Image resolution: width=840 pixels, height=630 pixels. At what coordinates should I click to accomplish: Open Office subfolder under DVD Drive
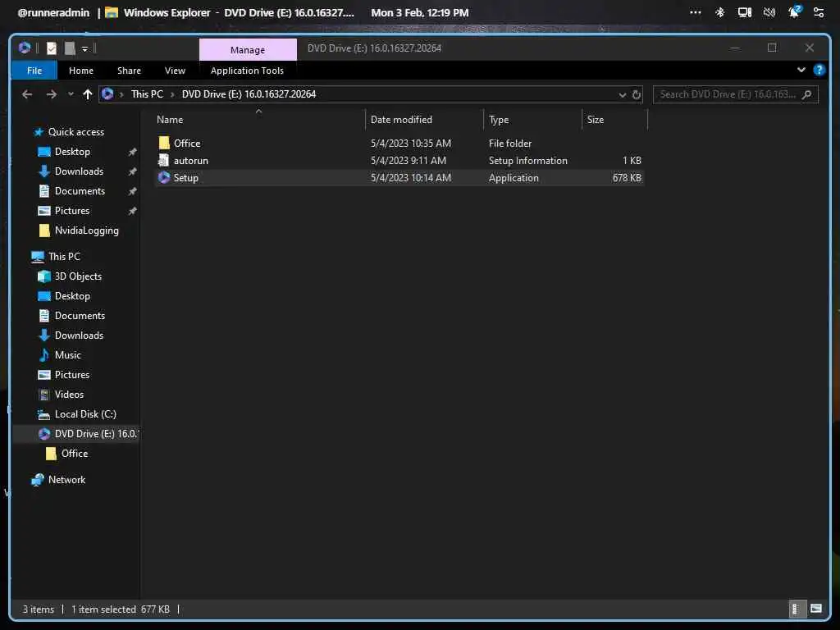coord(74,454)
